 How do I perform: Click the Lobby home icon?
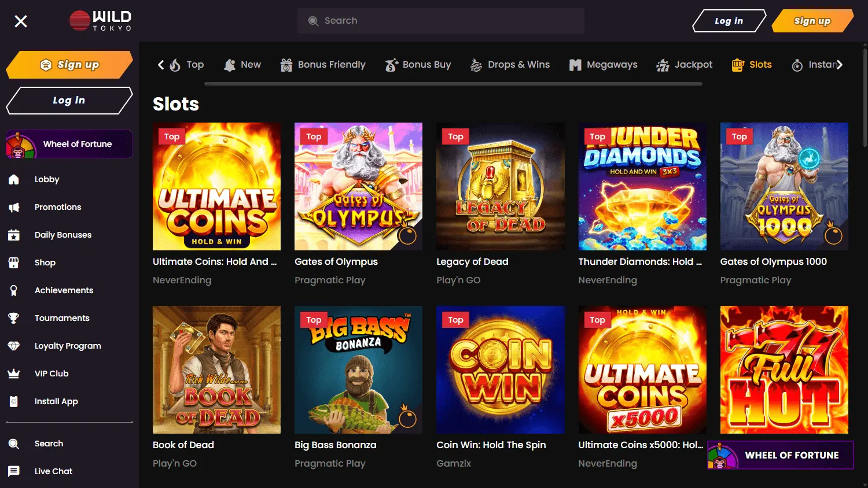click(x=14, y=179)
